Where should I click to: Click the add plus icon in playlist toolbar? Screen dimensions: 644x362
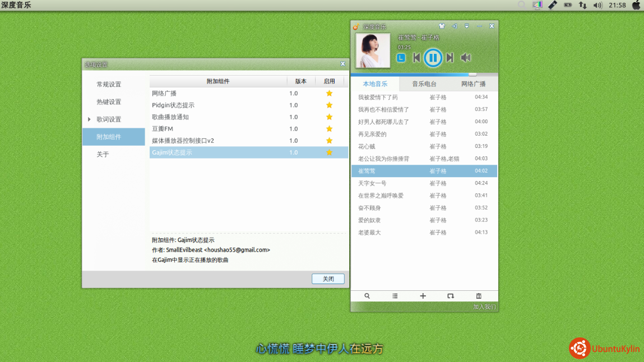coord(423,296)
